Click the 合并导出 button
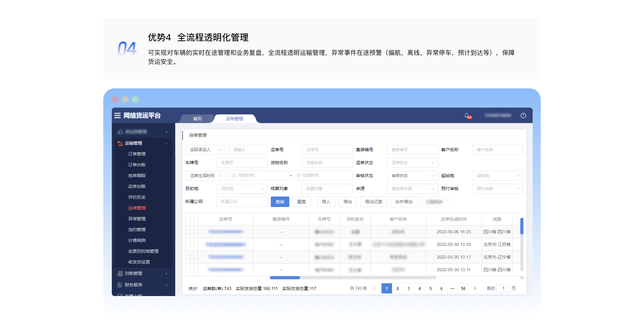 (404, 202)
